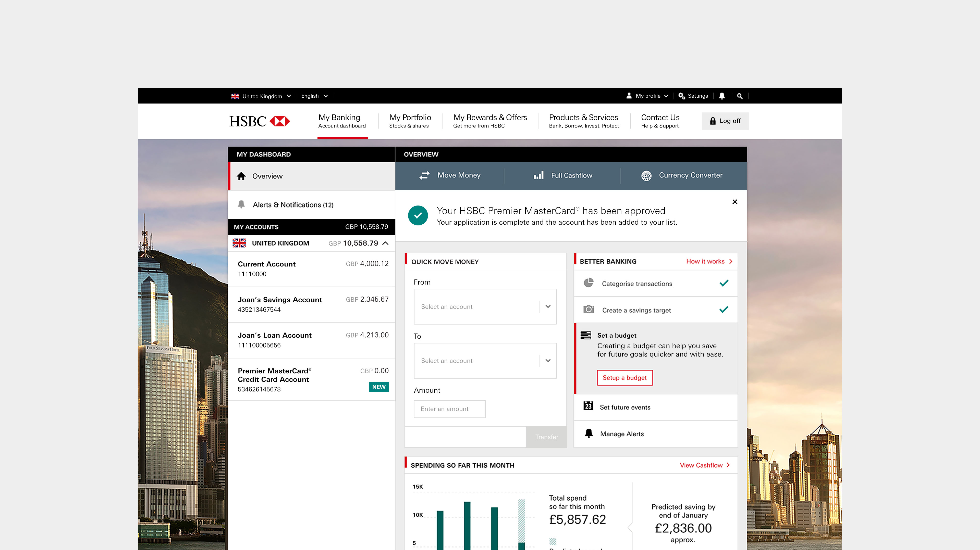Open the search magnifier icon

click(x=740, y=96)
